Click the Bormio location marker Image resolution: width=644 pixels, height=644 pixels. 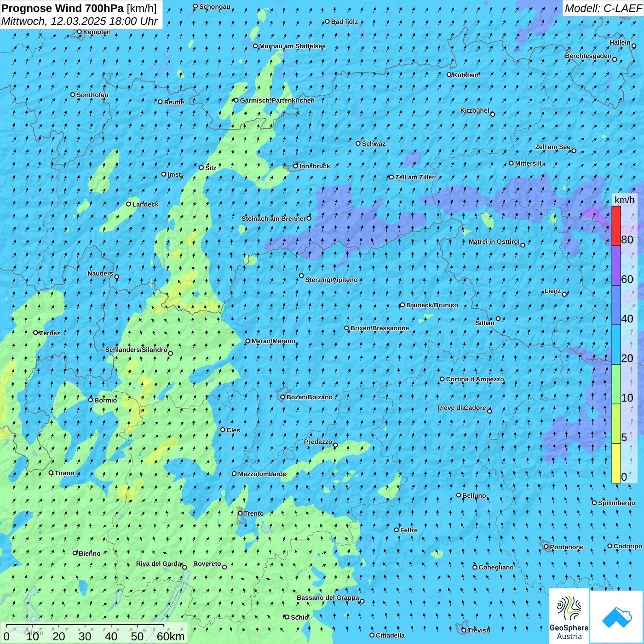[x=91, y=400]
